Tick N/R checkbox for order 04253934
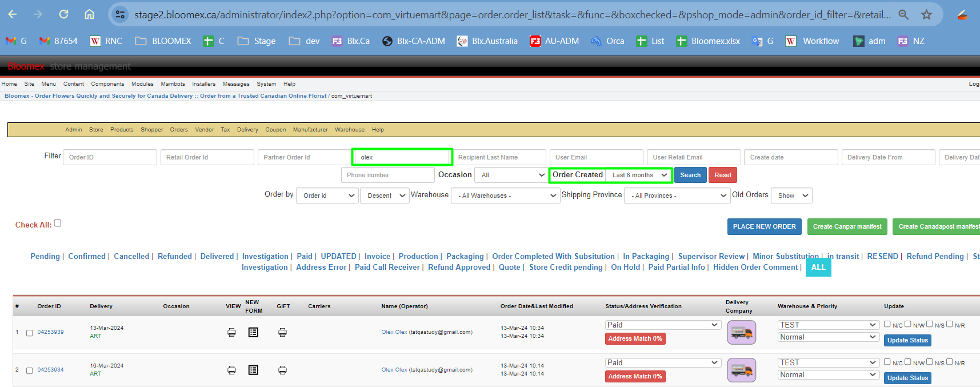 [x=949, y=362]
